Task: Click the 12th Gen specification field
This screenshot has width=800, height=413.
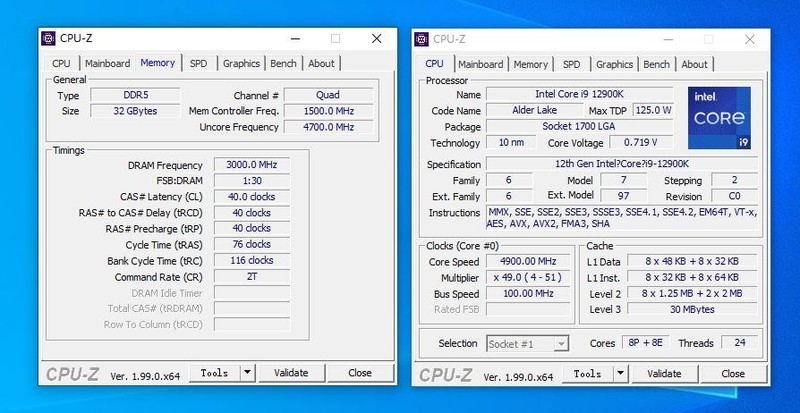Action: [x=622, y=164]
